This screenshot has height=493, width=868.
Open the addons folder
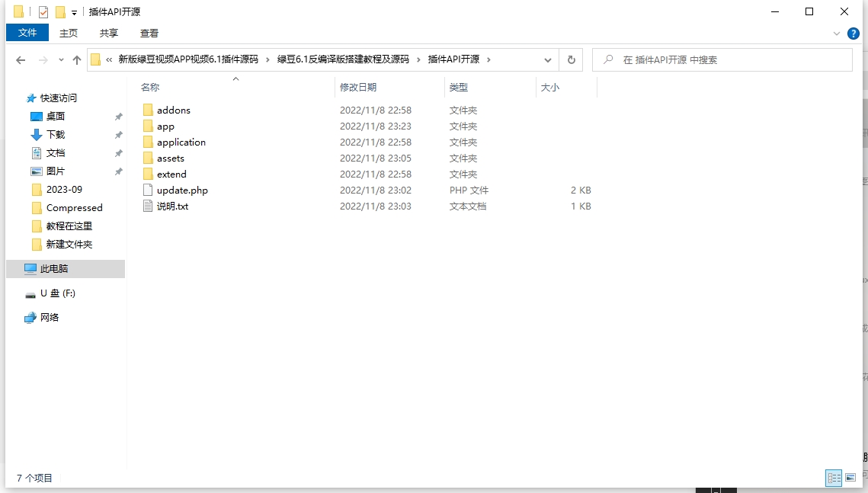coord(173,110)
